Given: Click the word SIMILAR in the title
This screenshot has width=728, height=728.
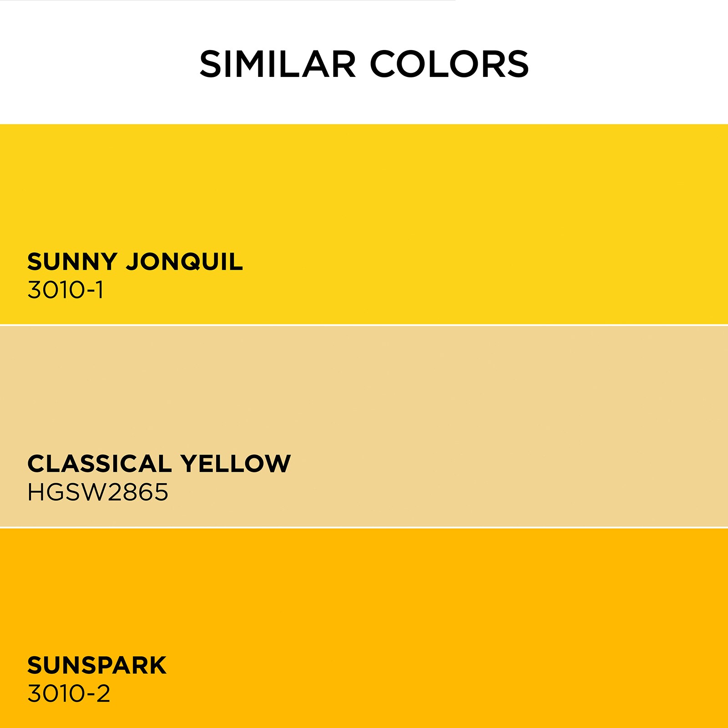Looking at the screenshot, I should [278, 64].
